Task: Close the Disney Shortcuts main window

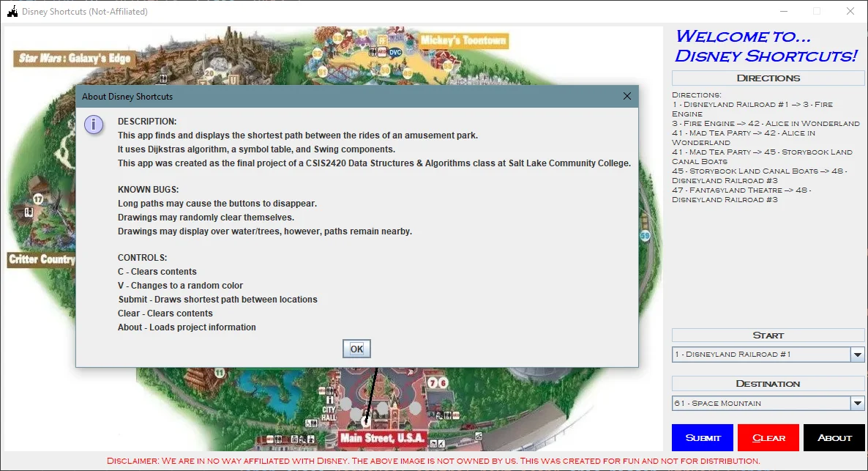Action: click(850, 11)
